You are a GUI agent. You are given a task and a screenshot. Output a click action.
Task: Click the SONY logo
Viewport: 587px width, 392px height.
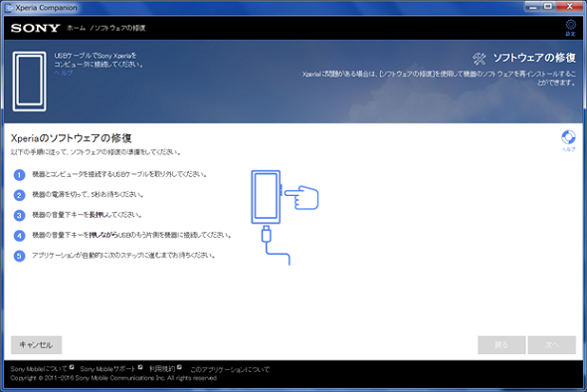pos(35,28)
